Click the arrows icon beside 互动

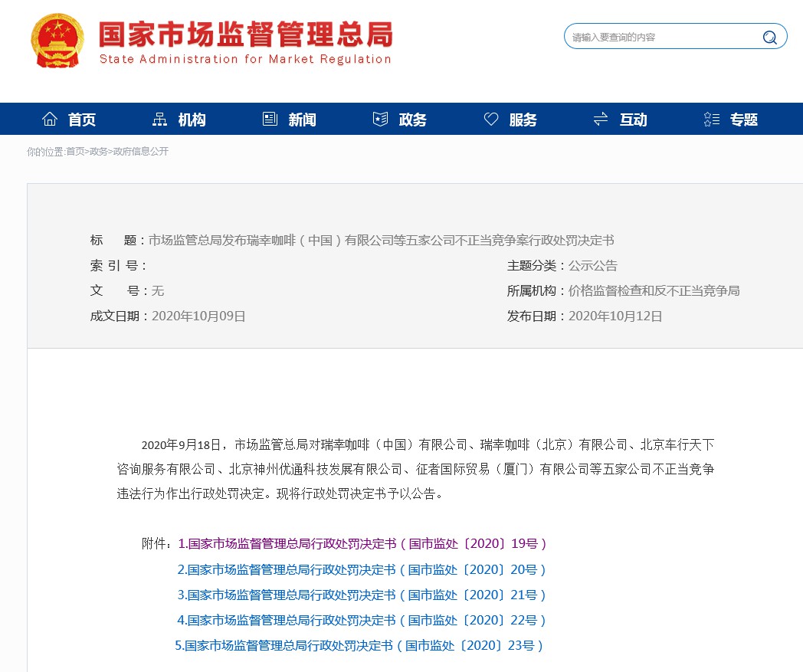pyautogui.click(x=601, y=119)
